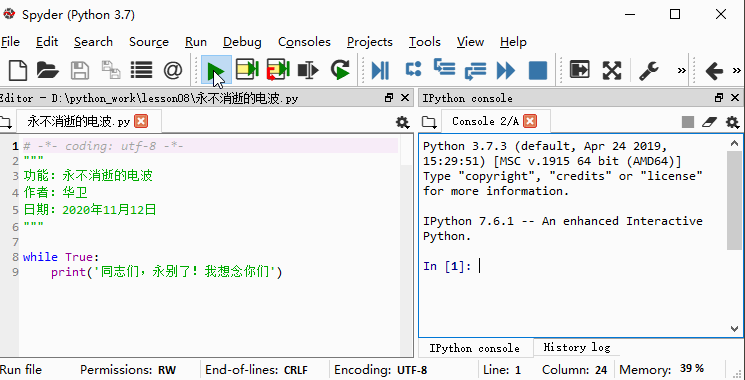Viewport: 745px width, 380px height.
Task: Click the 'End-of-lines: CRLF' status entry
Action: (x=257, y=370)
